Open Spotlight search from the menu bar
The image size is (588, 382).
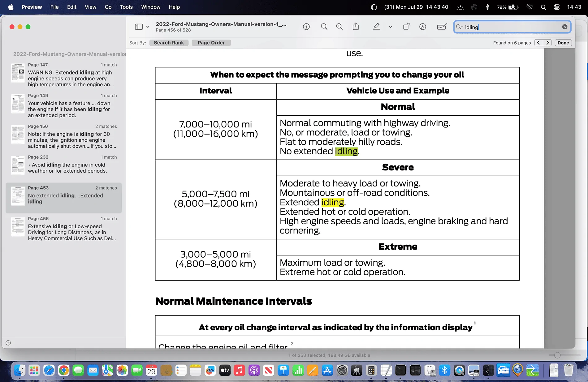click(x=543, y=7)
